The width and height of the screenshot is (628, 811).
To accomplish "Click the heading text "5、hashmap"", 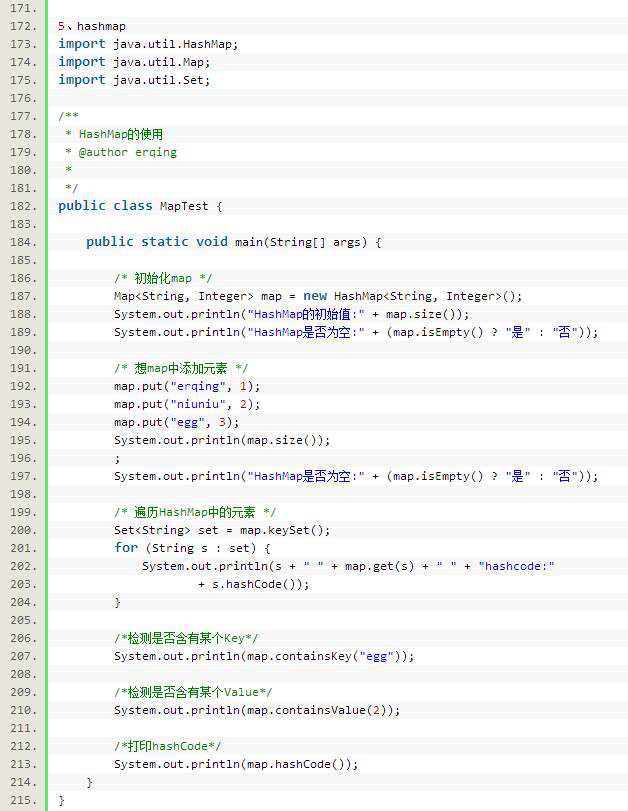I will pos(92,26).
